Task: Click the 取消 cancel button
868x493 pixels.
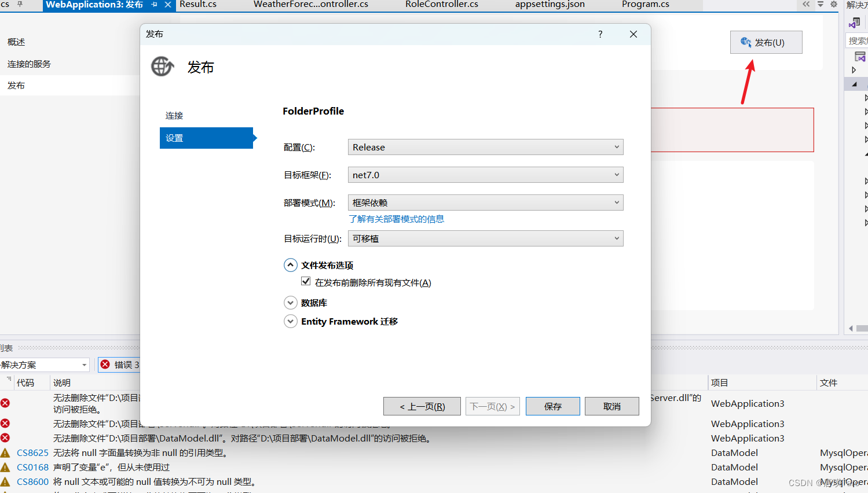Action: point(612,406)
